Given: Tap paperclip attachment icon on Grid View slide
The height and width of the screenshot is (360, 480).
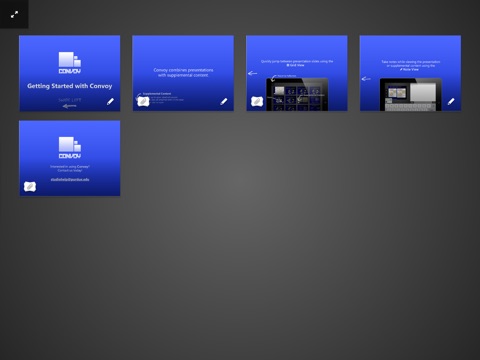Looking at the screenshot, I should [x=257, y=101].
